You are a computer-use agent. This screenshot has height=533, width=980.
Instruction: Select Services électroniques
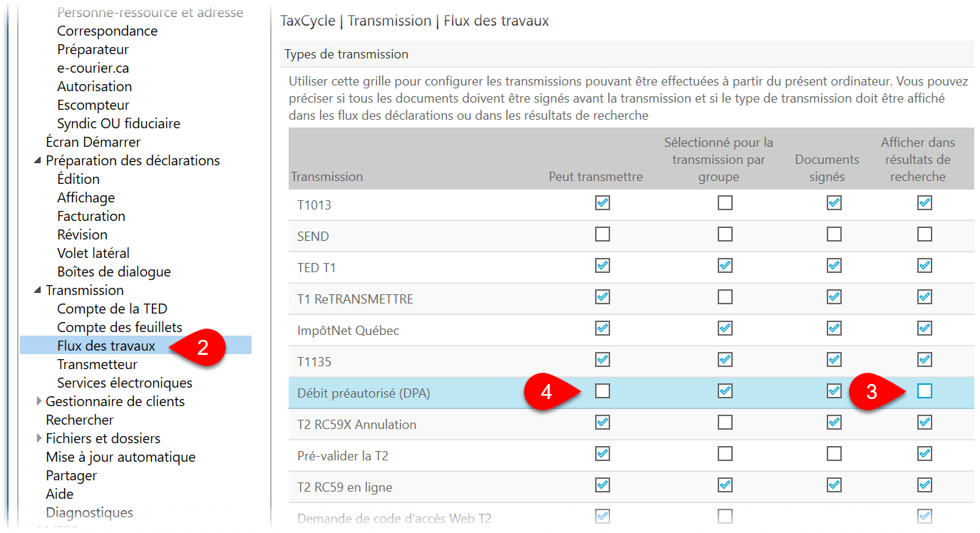point(125,383)
